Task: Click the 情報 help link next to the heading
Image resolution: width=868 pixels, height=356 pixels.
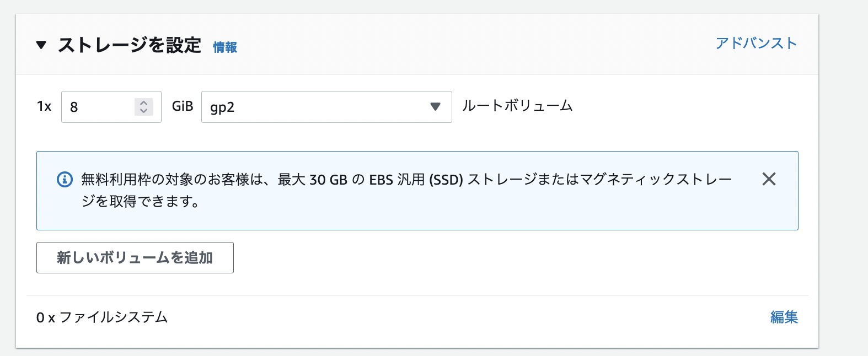Action: coord(224,47)
